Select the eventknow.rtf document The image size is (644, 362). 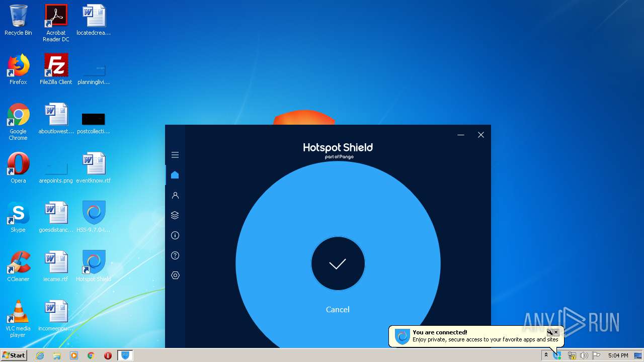click(x=94, y=168)
